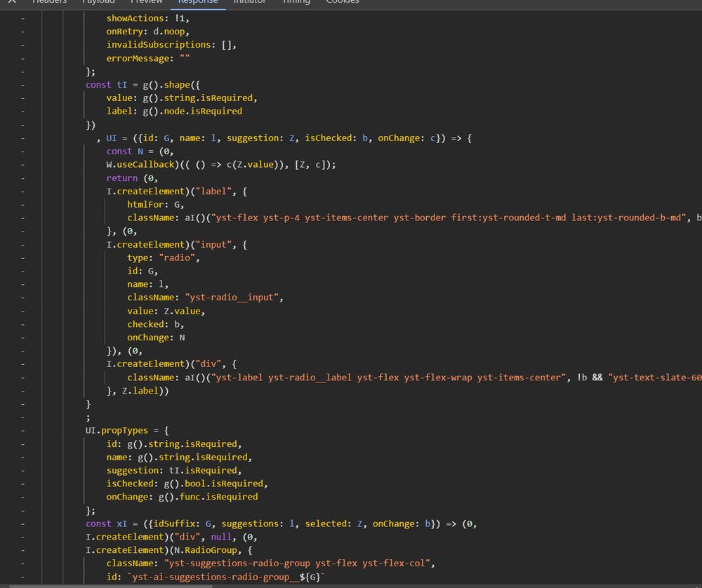This screenshot has height=588, width=702.
Task: Click gutter marker next to 'const xI' line
Action: tap(22, 524)
